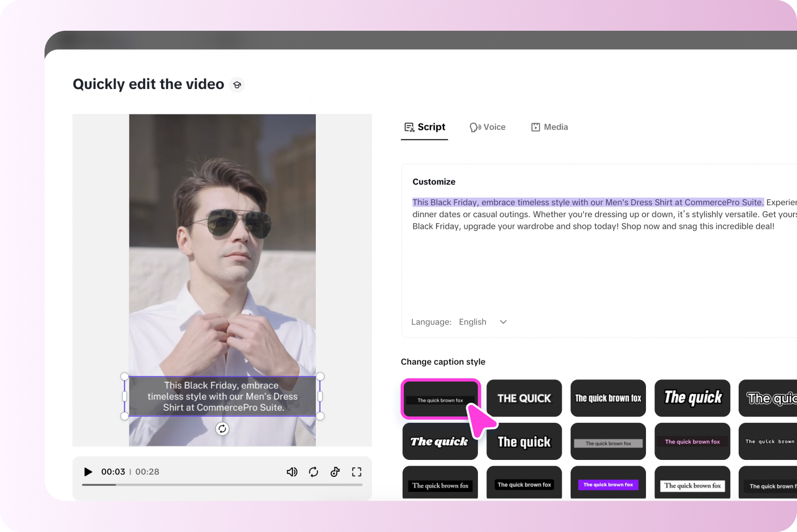Switch to the Voice tab
Viewport: 797px width, 532px height.
[487, 127]
